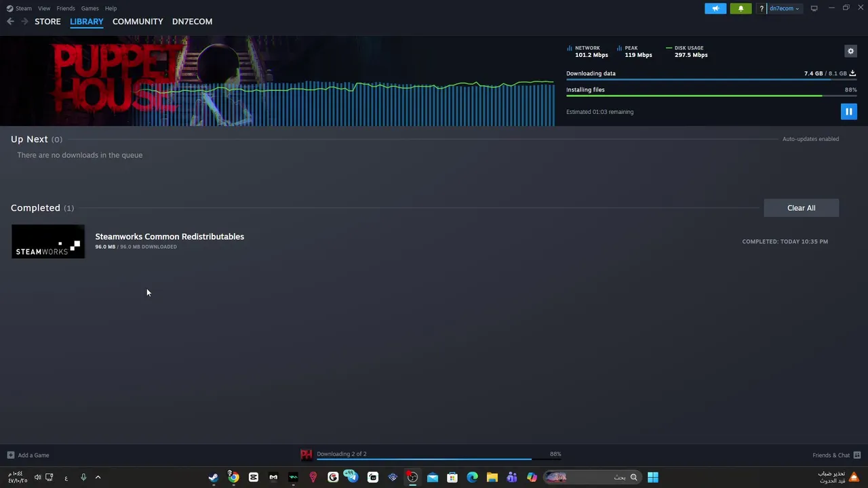
Task: Click the taskbar search box
Action: tap(593, 477)
